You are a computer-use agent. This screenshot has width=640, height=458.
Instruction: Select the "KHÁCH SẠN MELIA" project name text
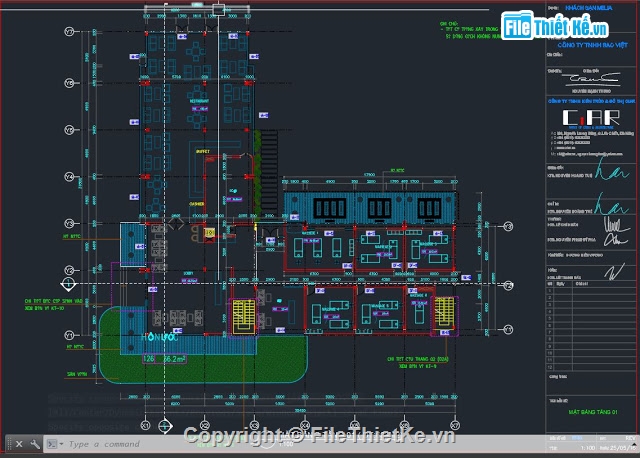click(x=589, y=8)
